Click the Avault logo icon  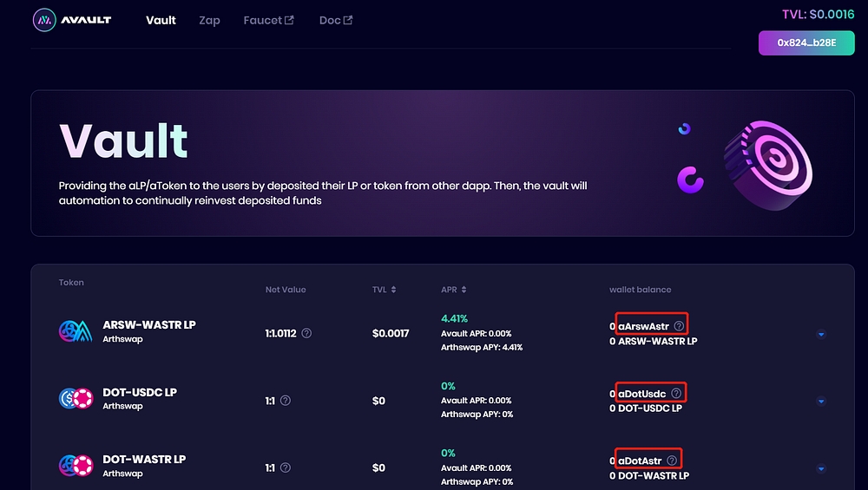[45, 20]
